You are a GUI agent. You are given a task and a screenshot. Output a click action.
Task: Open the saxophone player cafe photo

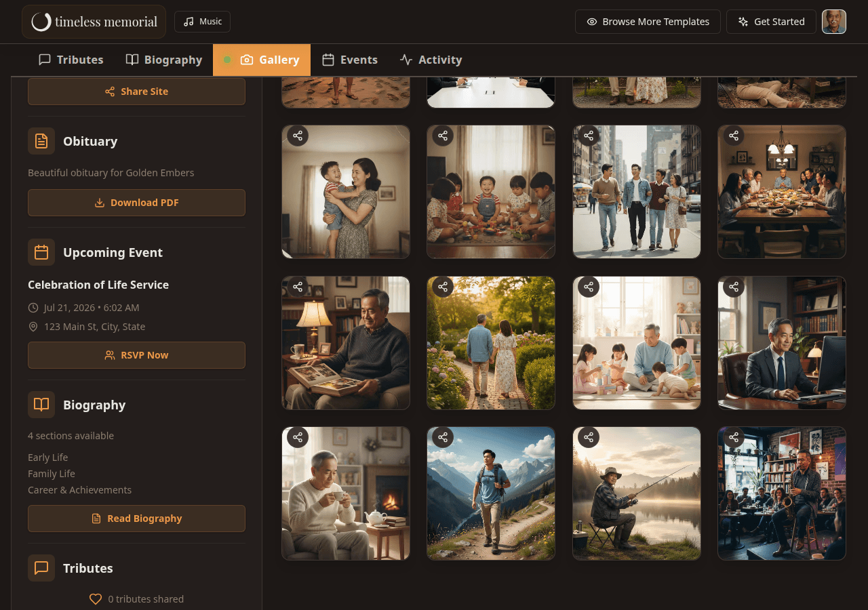(x=782, y=493)
